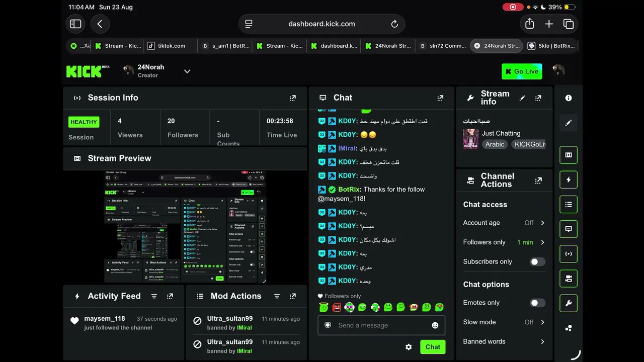Image resolution: width=644 pixels, height=362 pixels.
Task: Click the Stream Preview thumbnail
Action: pos(185,227)
